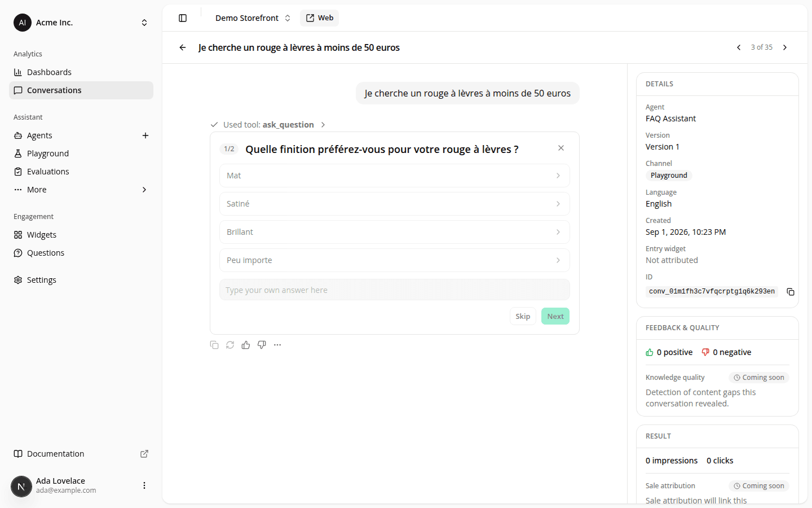Add a new agent with plus icon
This screenshot has height=508, width=812.
point(145,135)
